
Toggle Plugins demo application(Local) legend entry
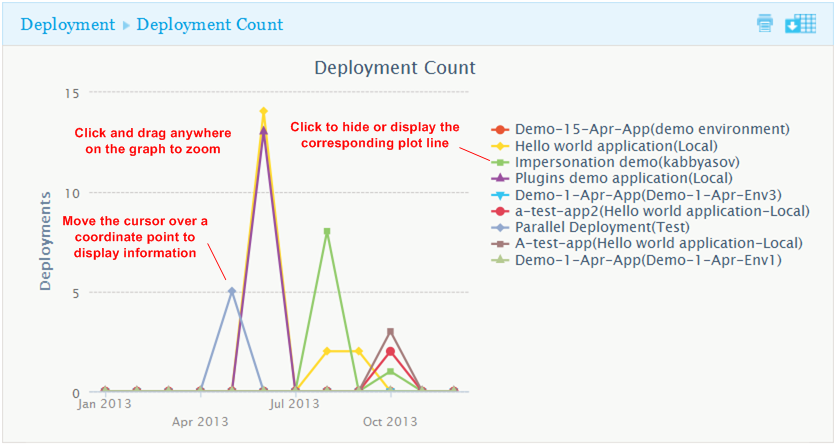pyautogui.click(x=612, y=178)
